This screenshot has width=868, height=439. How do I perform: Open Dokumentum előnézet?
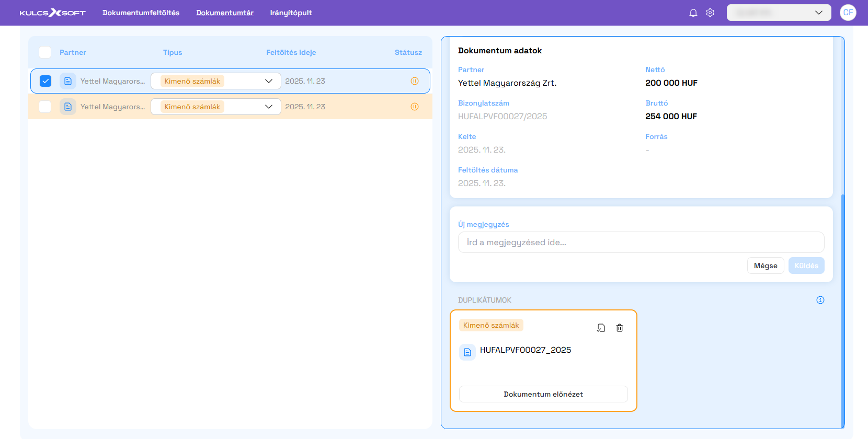[543, 394]
